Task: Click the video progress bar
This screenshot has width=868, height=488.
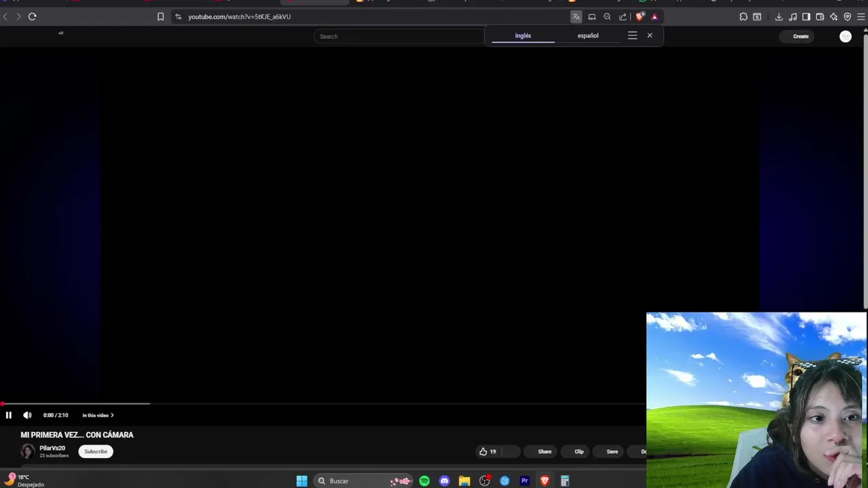Action: 323,404
